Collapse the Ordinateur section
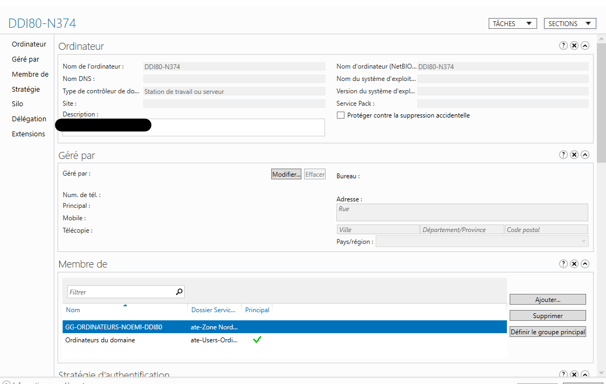 (x=585, y=46)
